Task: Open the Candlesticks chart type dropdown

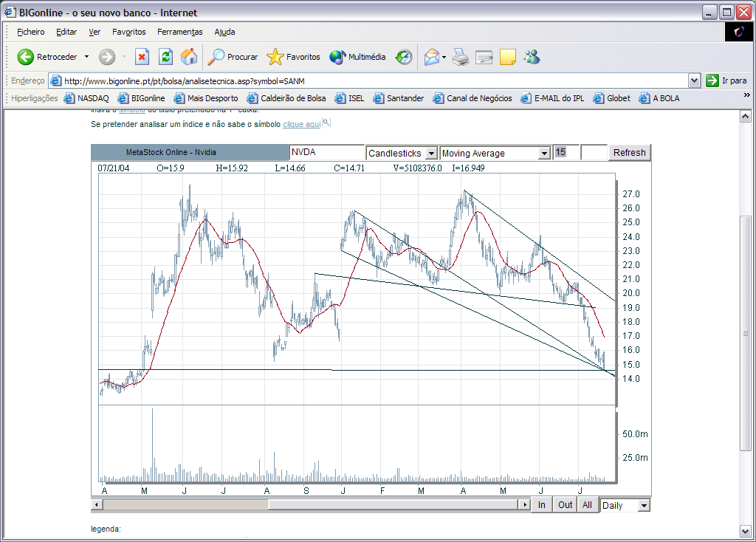Action: click(x=432, y=153)
